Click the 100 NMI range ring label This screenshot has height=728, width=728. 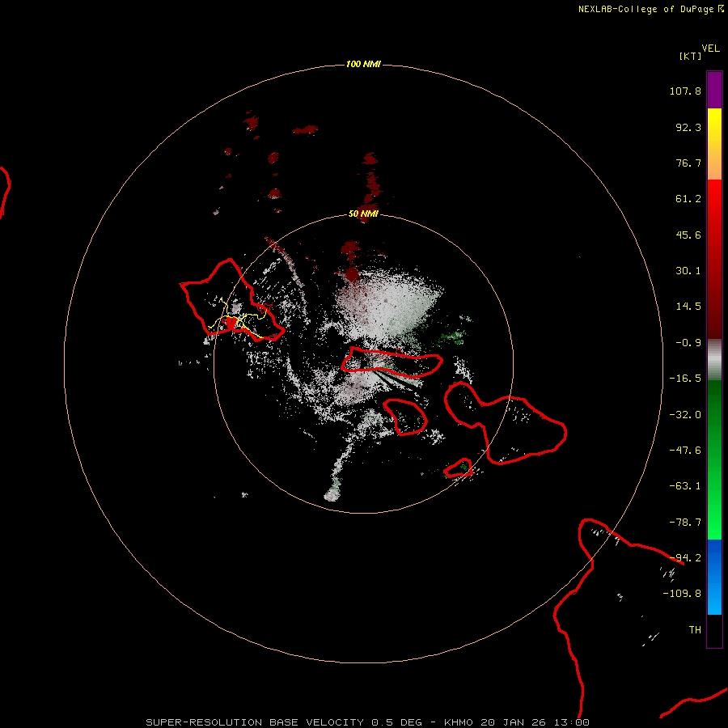[x=363, y=64]
